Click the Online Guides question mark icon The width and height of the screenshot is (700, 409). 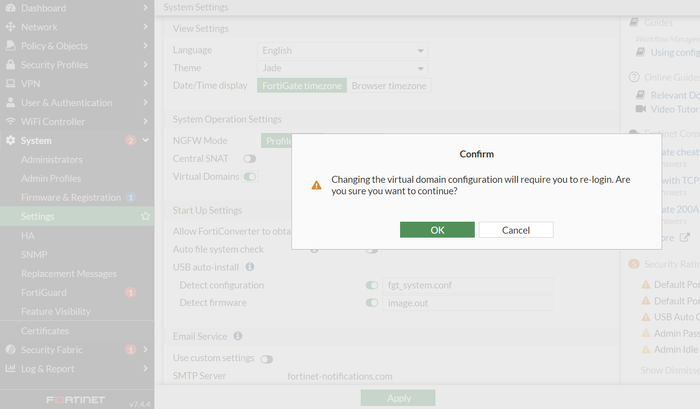point(634,77)
